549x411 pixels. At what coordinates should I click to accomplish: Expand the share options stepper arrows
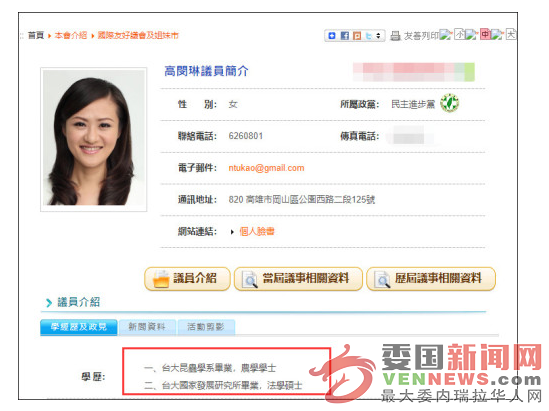tap(378, 36)
